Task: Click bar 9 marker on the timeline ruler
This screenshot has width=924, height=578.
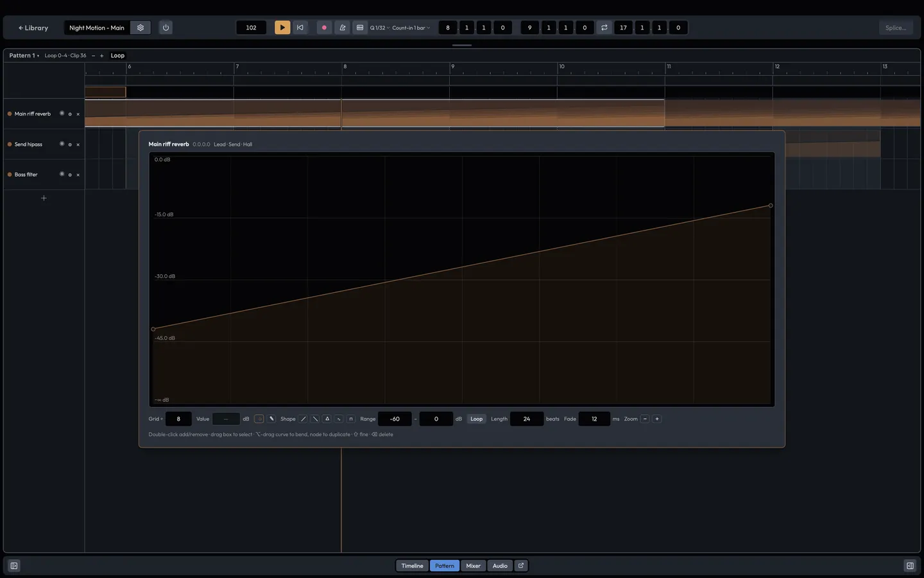Action: click(x=453, y=66)
